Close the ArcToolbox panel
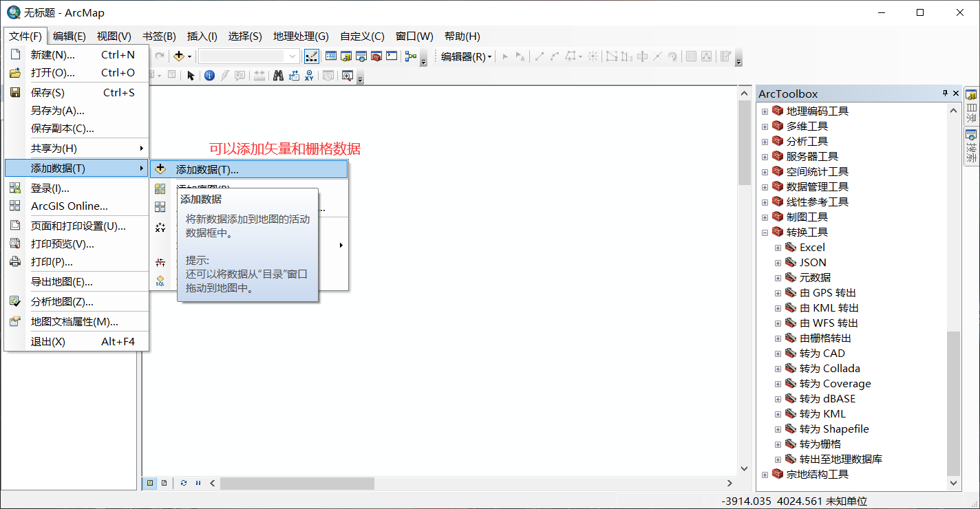This screenshot has height=509, width=980. point(956,94)
